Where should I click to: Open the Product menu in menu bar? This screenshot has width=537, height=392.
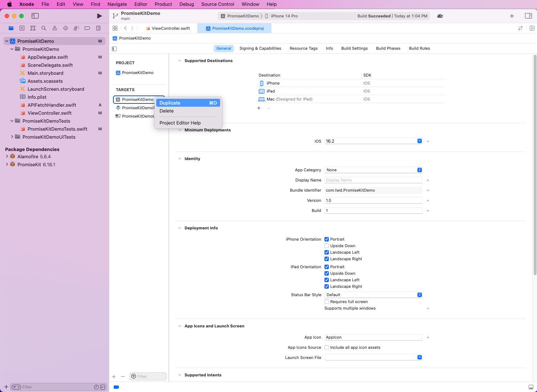(163, 4)
